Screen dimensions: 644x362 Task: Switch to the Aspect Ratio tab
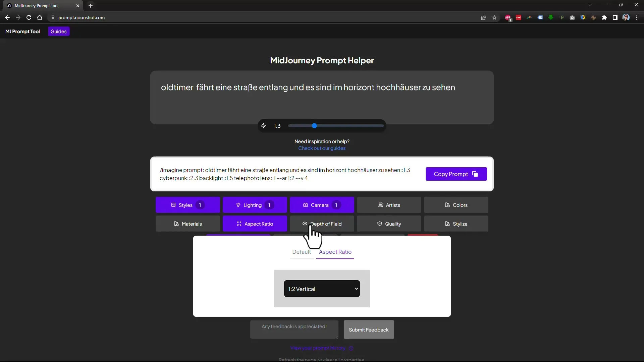click(335, 252)
